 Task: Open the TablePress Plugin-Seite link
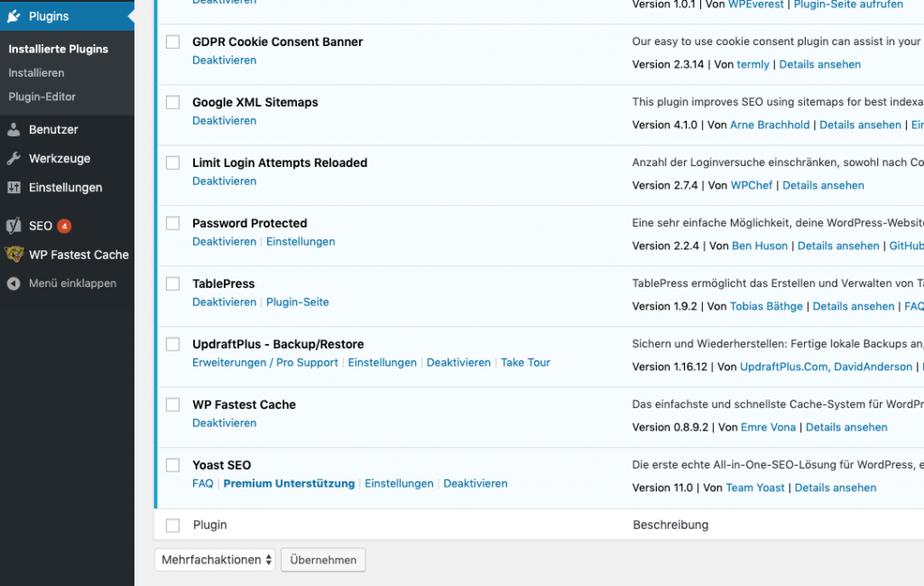(298, 302)
